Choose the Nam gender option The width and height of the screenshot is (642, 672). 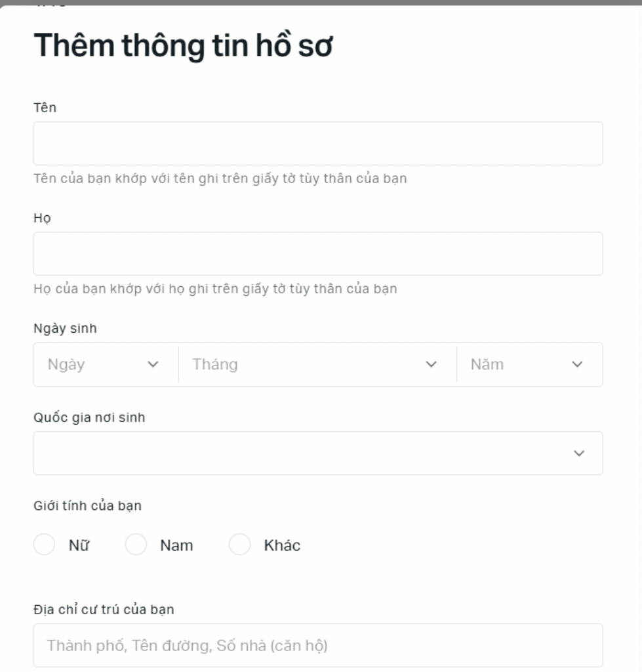136,545
